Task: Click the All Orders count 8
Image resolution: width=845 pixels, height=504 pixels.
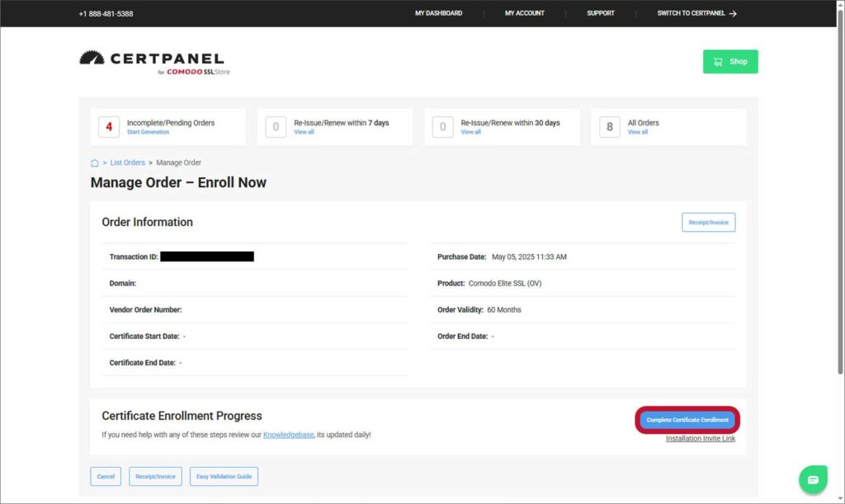Action: click(610, 127)
